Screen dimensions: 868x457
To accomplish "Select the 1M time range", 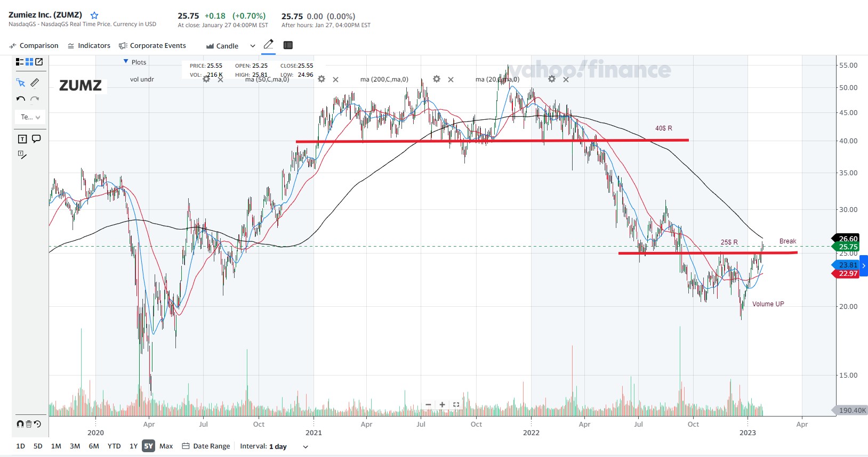I will tap(56, 446).
